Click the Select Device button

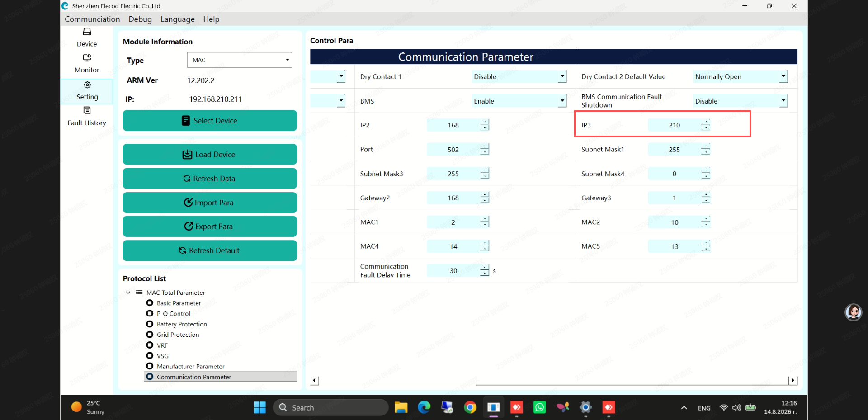pyautogui.click(x=210, y=121)
